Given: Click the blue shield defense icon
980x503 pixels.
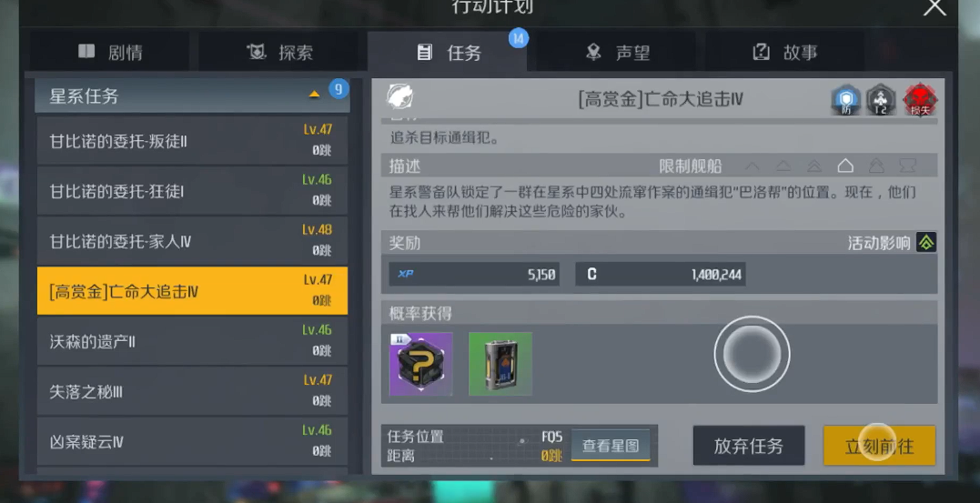Looking at the screenshot, I should point(845,100).
